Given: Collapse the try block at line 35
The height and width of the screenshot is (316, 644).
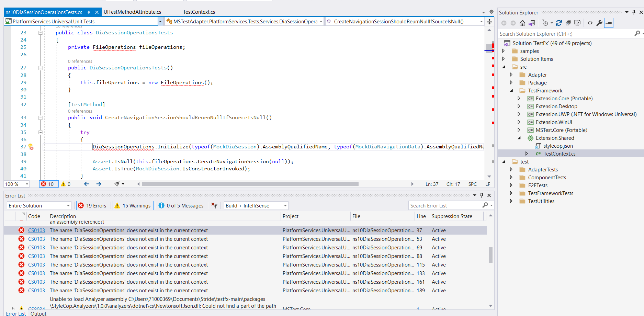Looking at the screenshot, I should [x=40, y=132].
